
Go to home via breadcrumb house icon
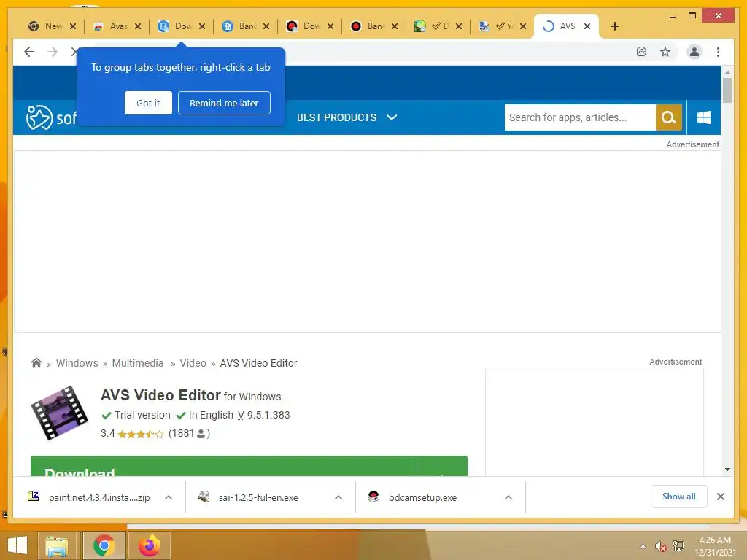coord(36,363)
